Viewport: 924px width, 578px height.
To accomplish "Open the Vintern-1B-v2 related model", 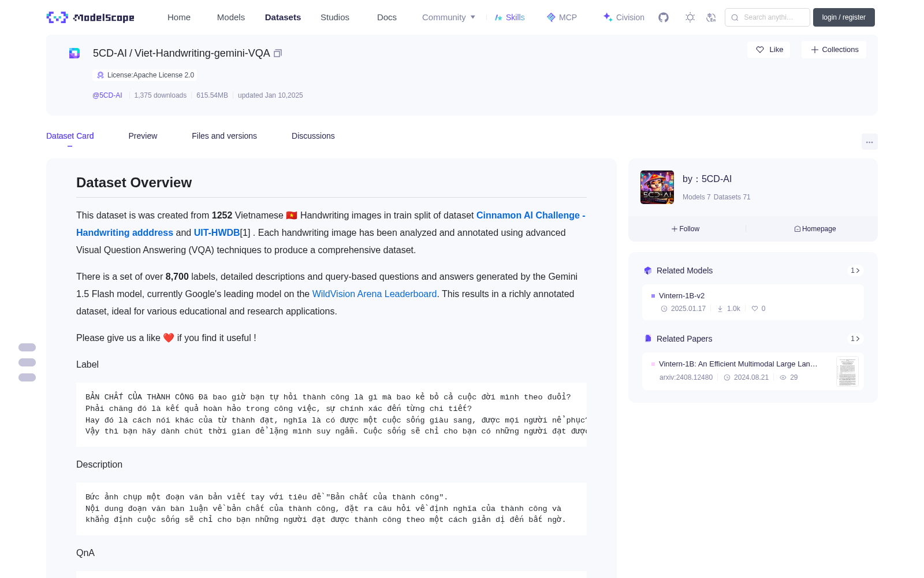I will pos(753,302).
